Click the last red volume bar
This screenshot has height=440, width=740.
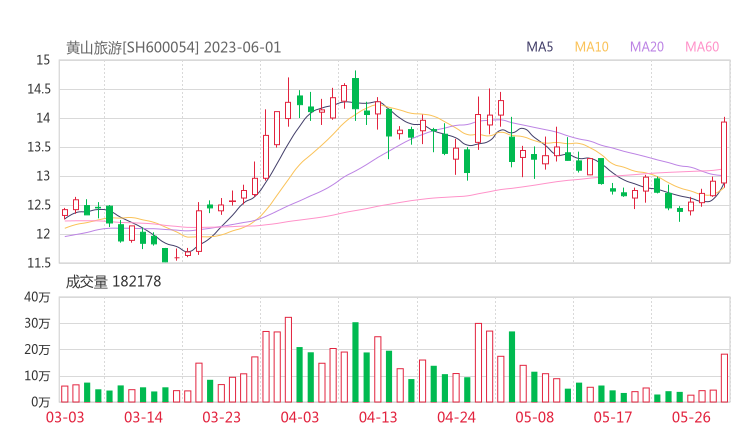click(724, 378)
